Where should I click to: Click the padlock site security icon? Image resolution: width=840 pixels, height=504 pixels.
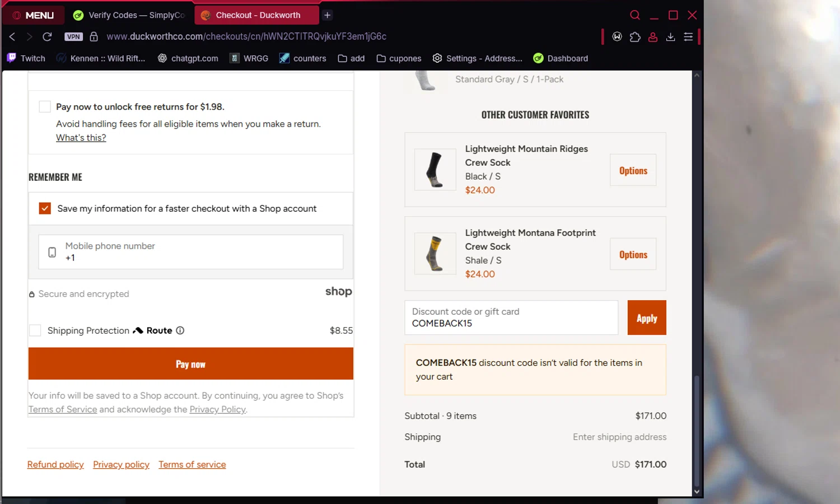click(94, 36)
